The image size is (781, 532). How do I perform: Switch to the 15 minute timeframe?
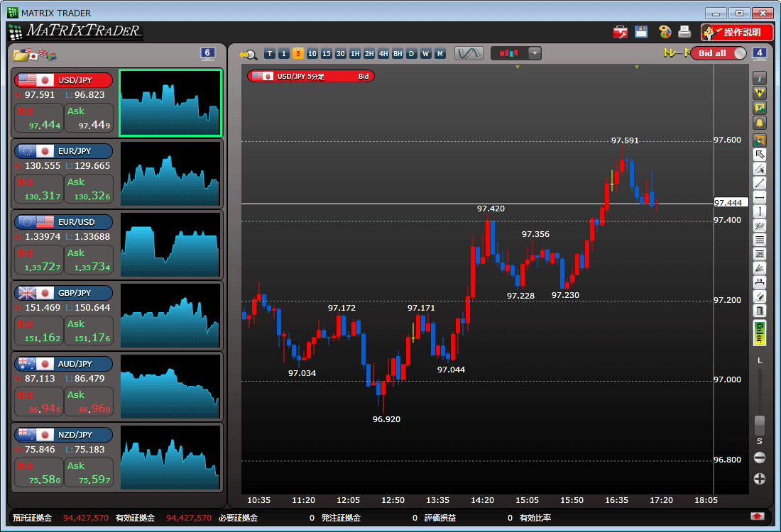click(327, 54)
